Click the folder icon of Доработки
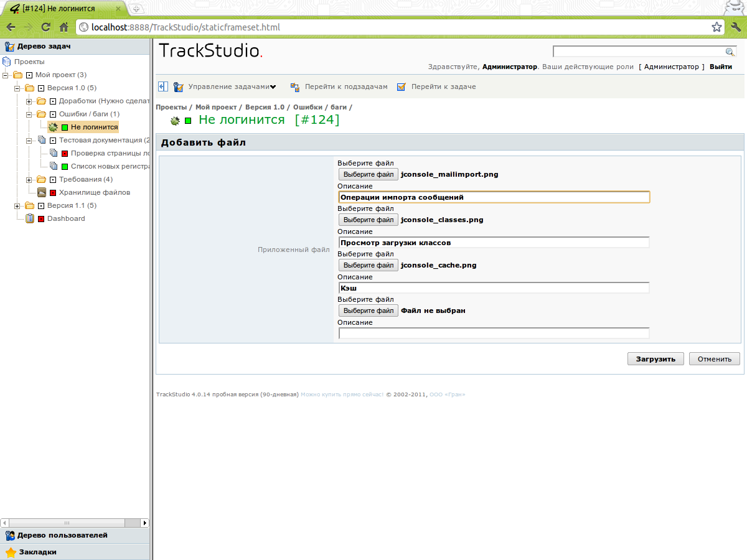This screenshot has height=560, width=747. 41,101
